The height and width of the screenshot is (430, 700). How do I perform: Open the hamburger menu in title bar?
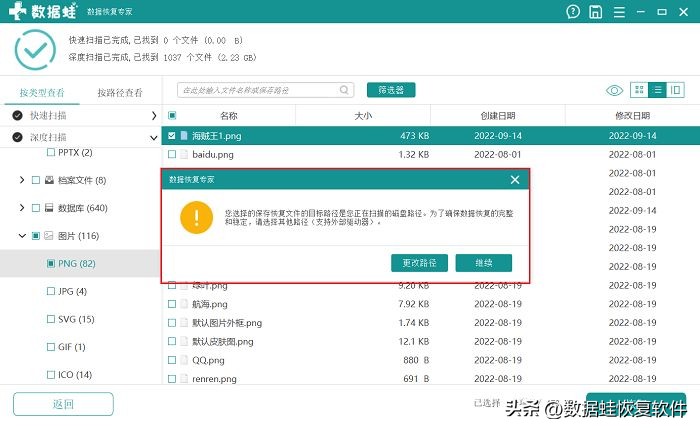(x=620, y=13)
